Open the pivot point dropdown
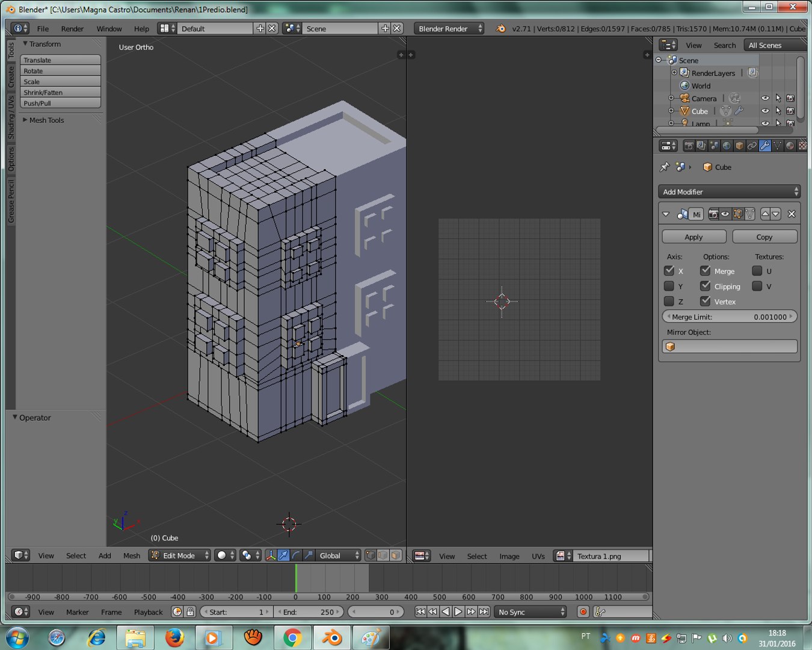 250,555
